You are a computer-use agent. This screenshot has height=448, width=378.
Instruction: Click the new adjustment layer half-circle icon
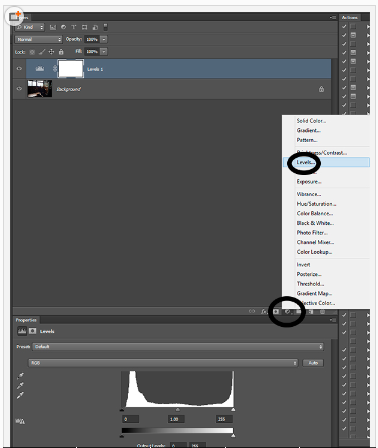[x=288, y=311]
